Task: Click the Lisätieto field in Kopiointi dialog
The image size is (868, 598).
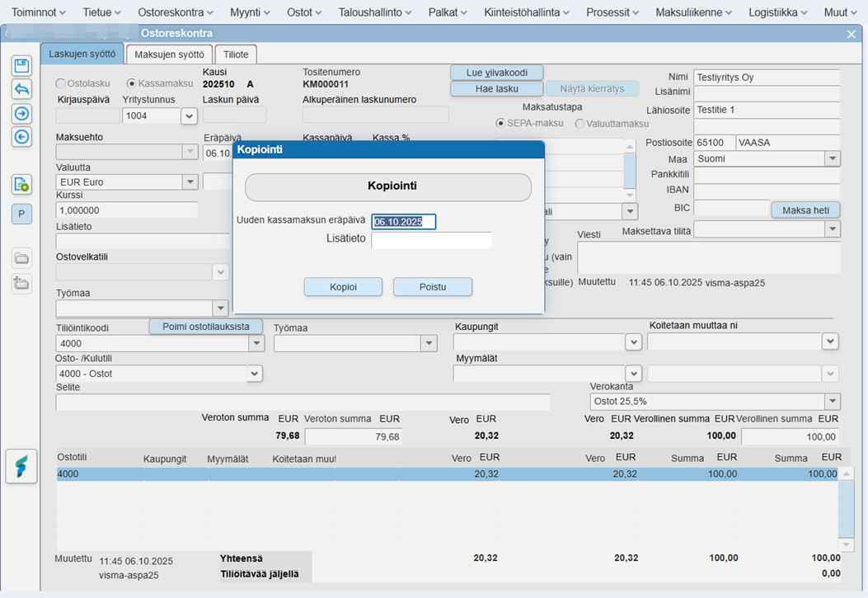Action: pyautogui.click(x=431, y=240)
